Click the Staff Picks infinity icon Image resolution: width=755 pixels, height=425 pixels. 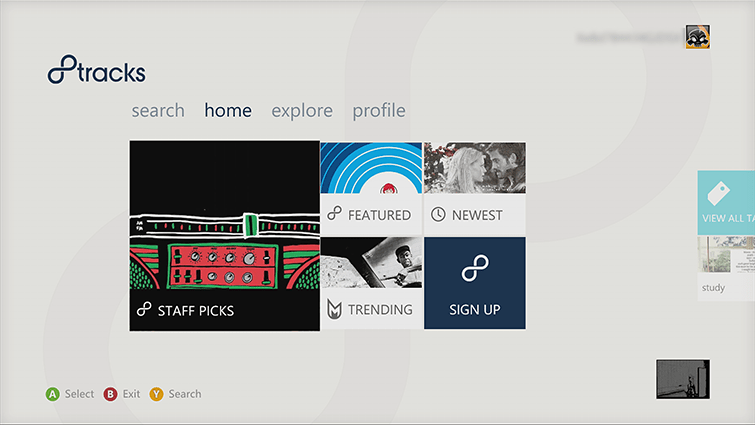click(144, 311)
